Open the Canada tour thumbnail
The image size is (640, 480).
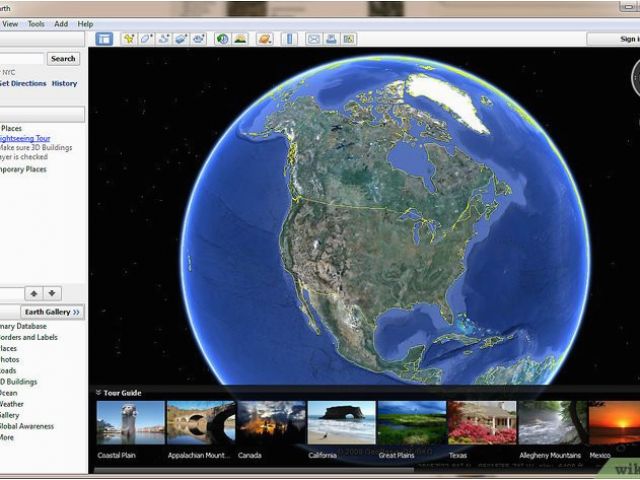[271, 422]
